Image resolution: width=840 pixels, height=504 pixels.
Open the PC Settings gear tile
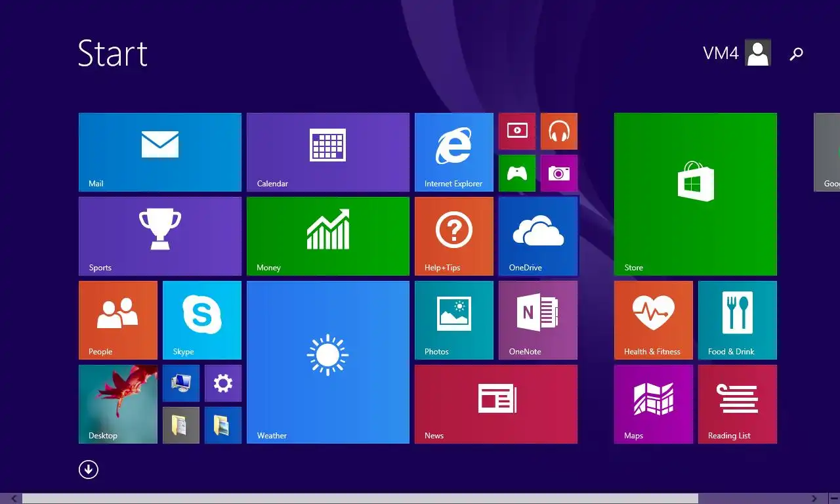[223, 383]
